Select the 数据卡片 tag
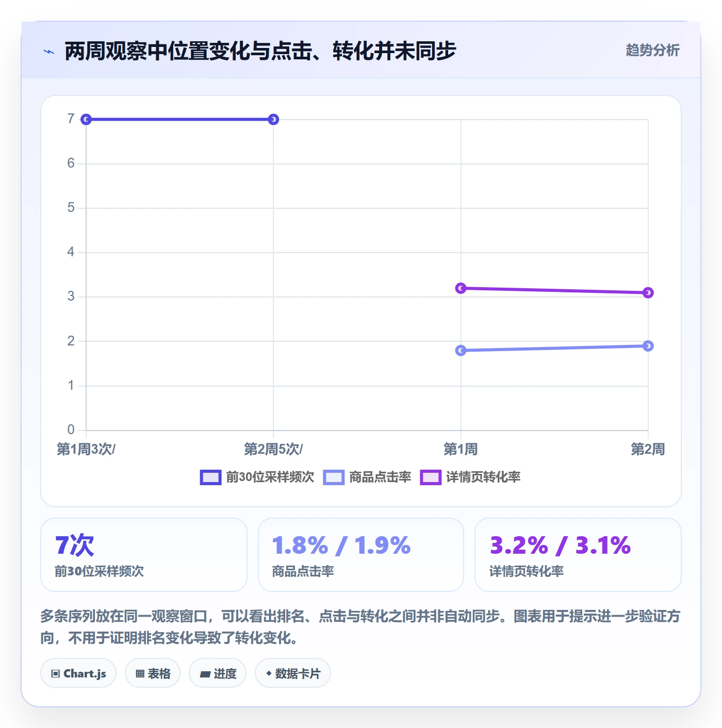Screen dimensions: 722x728 293,673
